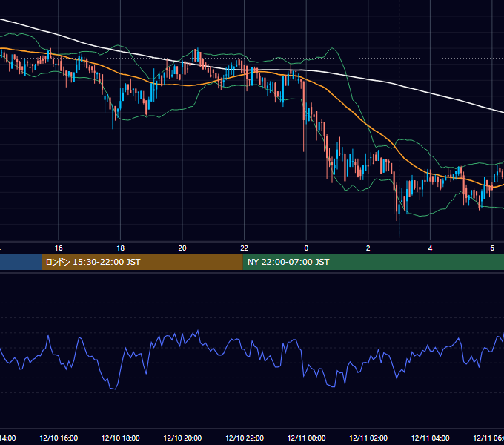
Task: Click the 12/10 20:00 time label
Action: click(182, 438)
